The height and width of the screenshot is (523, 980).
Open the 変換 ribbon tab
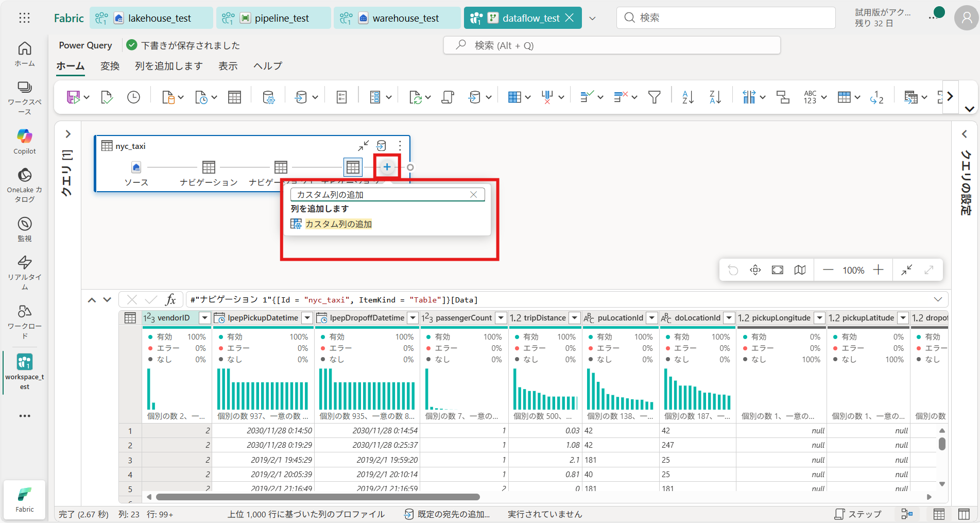[x=110, y=66]
